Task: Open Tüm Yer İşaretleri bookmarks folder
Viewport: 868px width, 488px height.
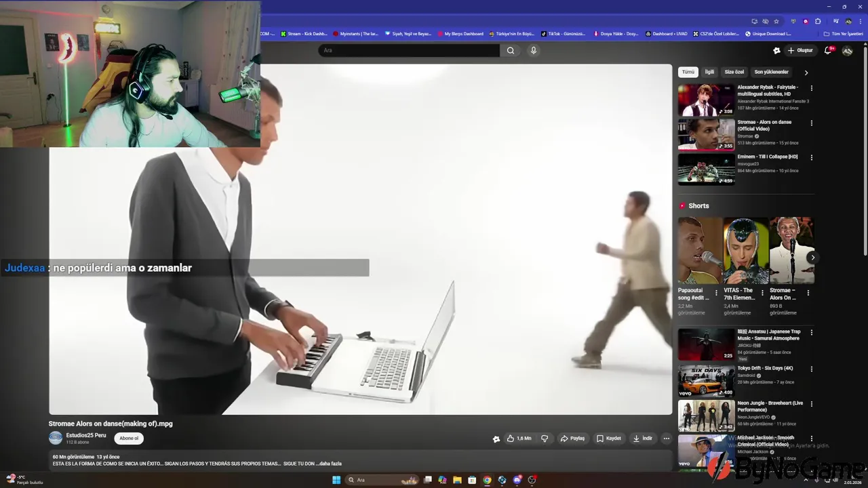Action: pos(843,34)
